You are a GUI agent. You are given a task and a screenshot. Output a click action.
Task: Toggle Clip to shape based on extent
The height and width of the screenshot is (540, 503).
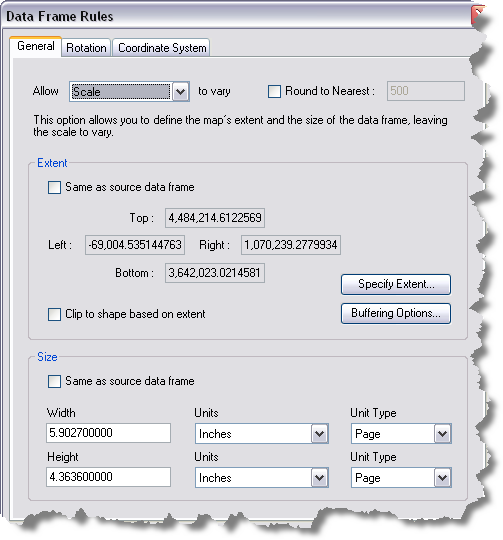click(x=54, y=314)
